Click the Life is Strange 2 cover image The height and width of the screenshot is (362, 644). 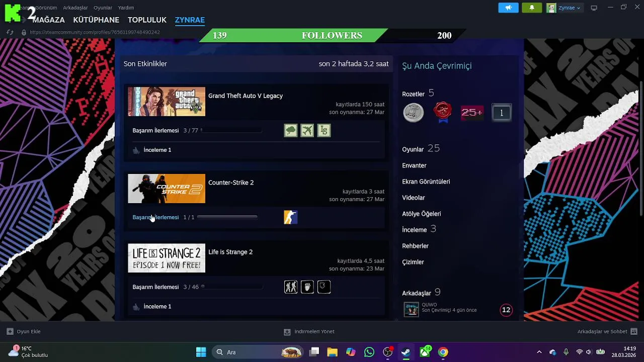click(x=167, y=258)
